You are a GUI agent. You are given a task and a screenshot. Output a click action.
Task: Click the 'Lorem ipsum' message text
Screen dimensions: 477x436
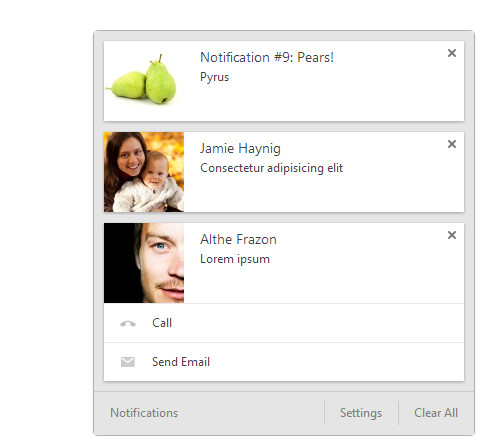click(x=235, y=259)
